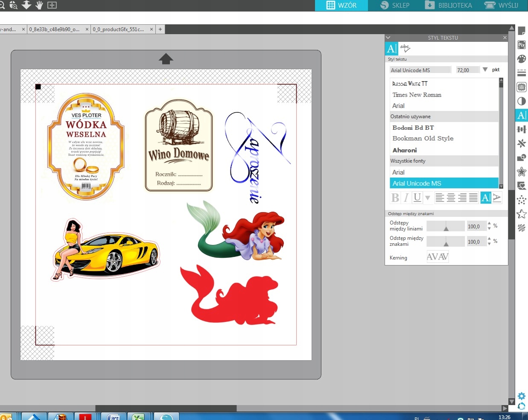The height and width of the screenshot is (420, 528).
Task: Open the underline style dropdown arrow
Action: point(427,198)
